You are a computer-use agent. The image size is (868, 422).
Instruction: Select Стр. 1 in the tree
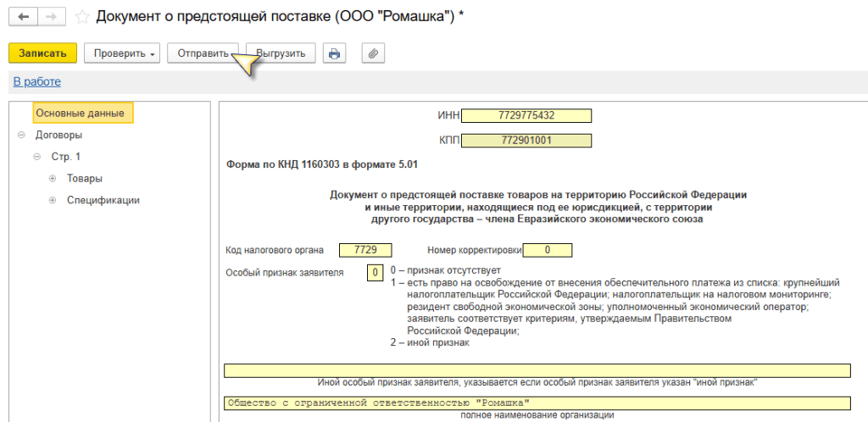point(66,157)
